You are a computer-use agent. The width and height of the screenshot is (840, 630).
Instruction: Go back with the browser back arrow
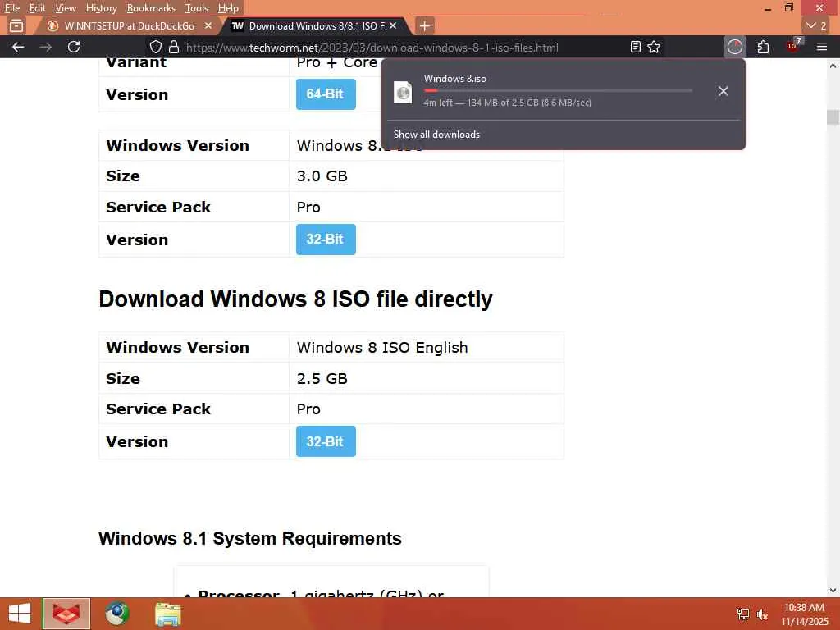click(x=18, y=47)
